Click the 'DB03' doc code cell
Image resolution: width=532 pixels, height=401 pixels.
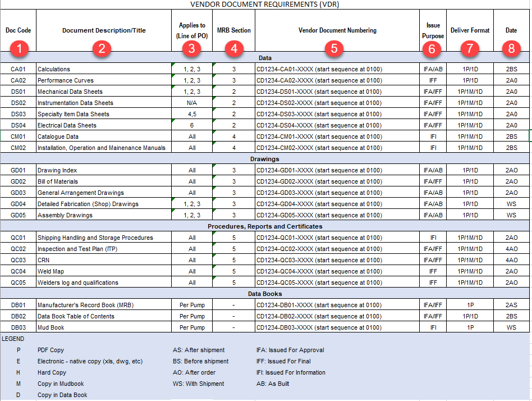[x=19, y=327]
